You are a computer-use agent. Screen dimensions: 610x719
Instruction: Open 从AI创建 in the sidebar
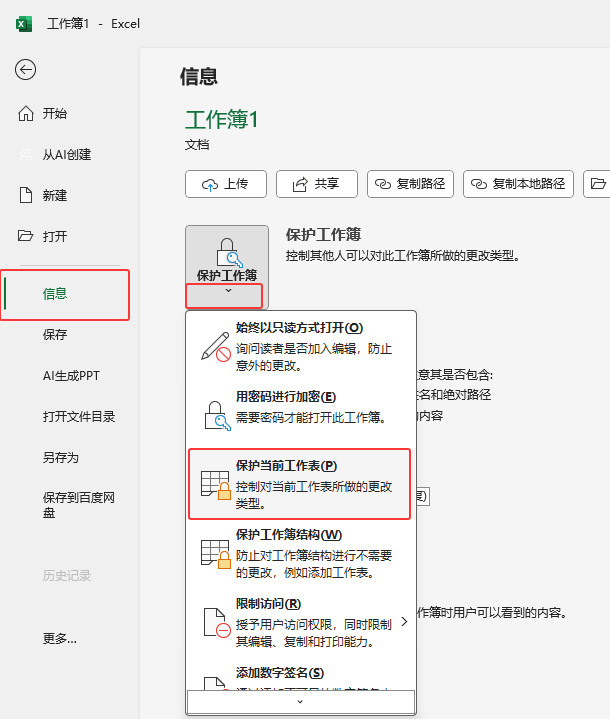click(67, 155)
